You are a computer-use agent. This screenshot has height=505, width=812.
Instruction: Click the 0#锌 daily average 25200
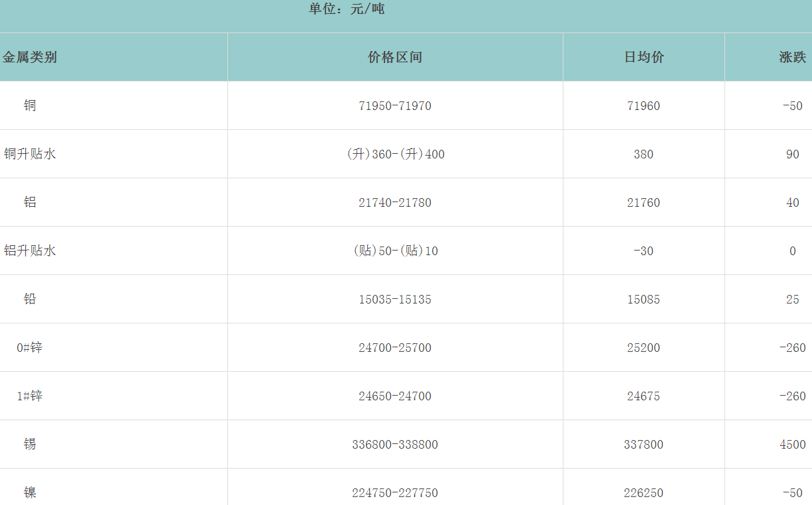(644, 348)
